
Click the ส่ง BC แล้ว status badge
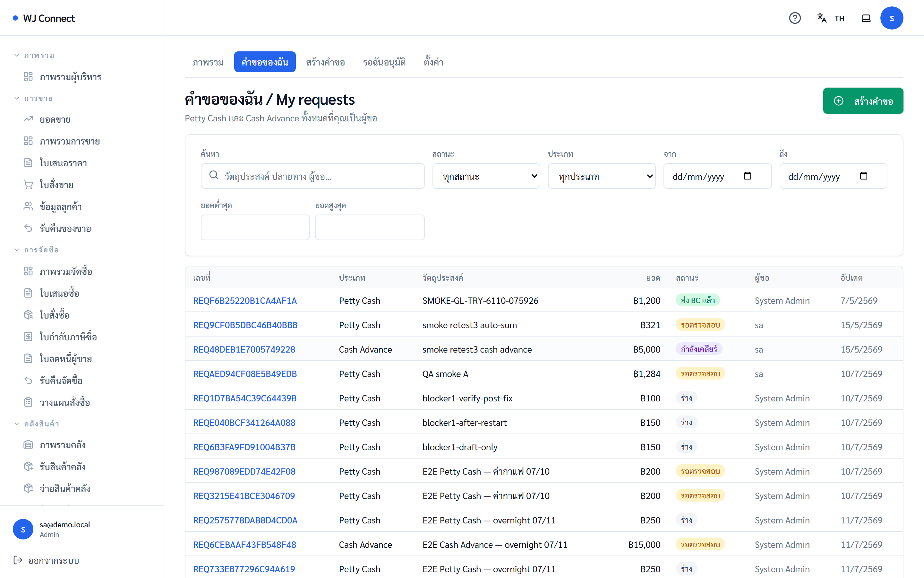tap(697, 301)
